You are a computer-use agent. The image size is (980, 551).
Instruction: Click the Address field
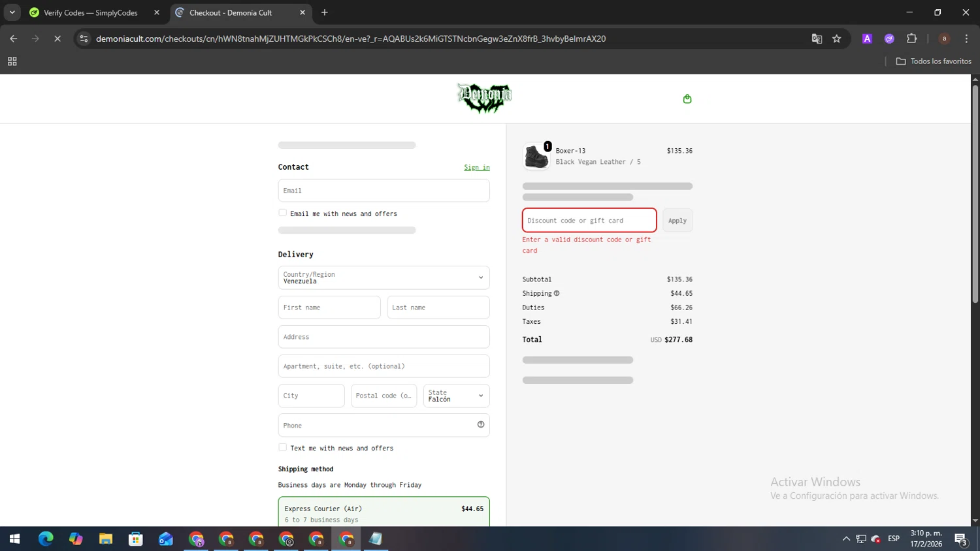[384, 337]
